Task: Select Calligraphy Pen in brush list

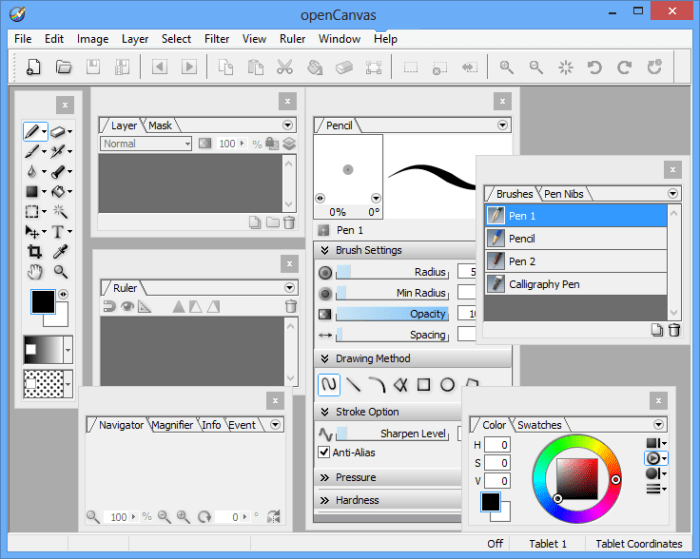Action: point(543,284)
